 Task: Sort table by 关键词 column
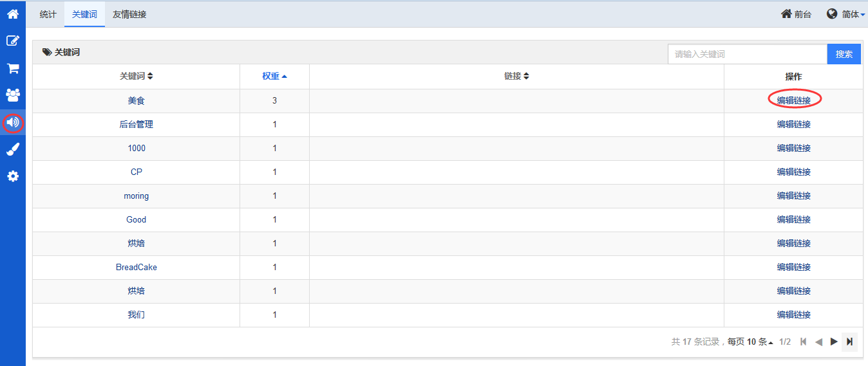click(x=137, y=76)
